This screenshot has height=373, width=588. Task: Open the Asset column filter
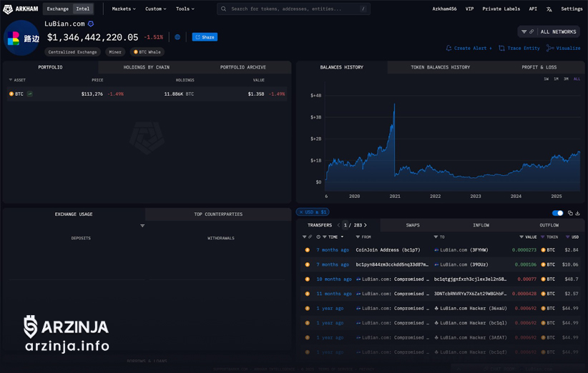(11, 80)
